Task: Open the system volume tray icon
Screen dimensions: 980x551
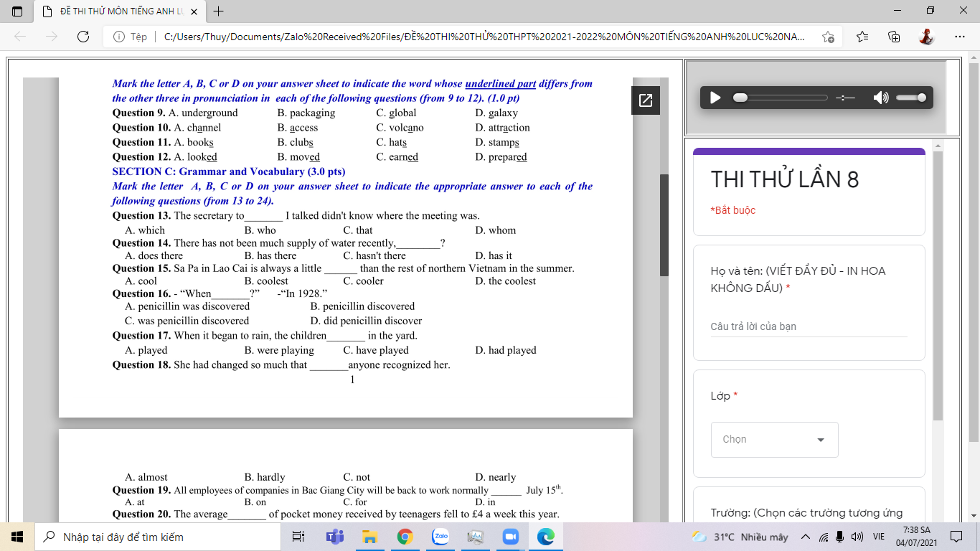Action: click(857, 537)
